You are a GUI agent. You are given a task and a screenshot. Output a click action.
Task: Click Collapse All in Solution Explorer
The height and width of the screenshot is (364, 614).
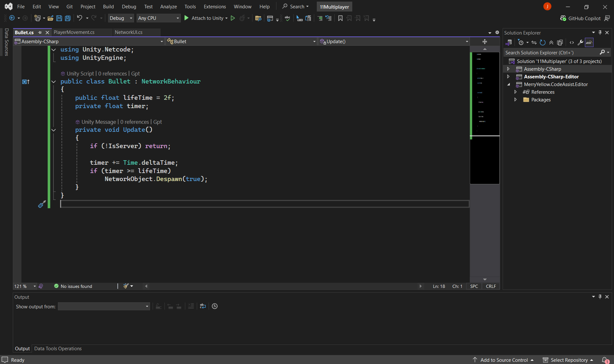click(x=551, y=43)
